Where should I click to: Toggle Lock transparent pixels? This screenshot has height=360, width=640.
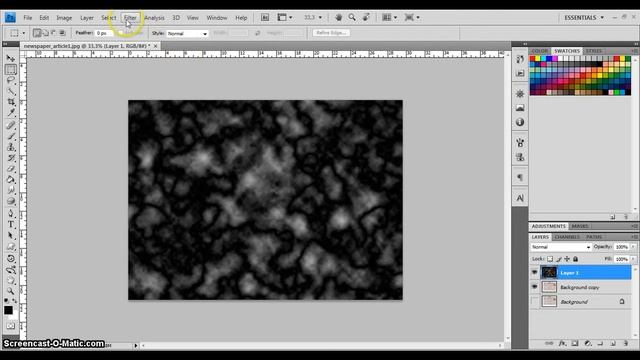550,259
